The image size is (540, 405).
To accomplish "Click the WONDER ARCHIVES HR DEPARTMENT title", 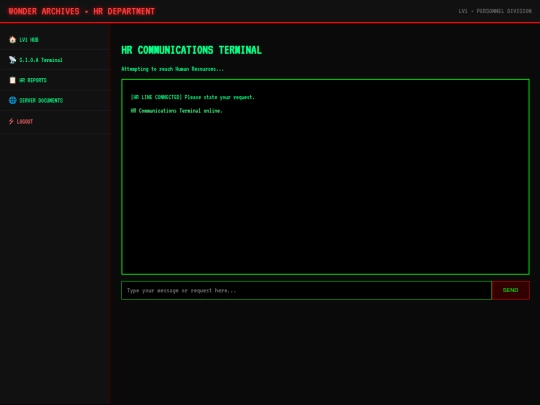I will [82, 11].
